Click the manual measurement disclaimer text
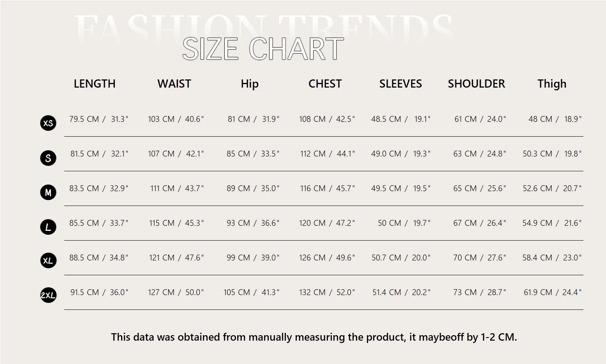 pyautogui.click(x=314, y=337)
